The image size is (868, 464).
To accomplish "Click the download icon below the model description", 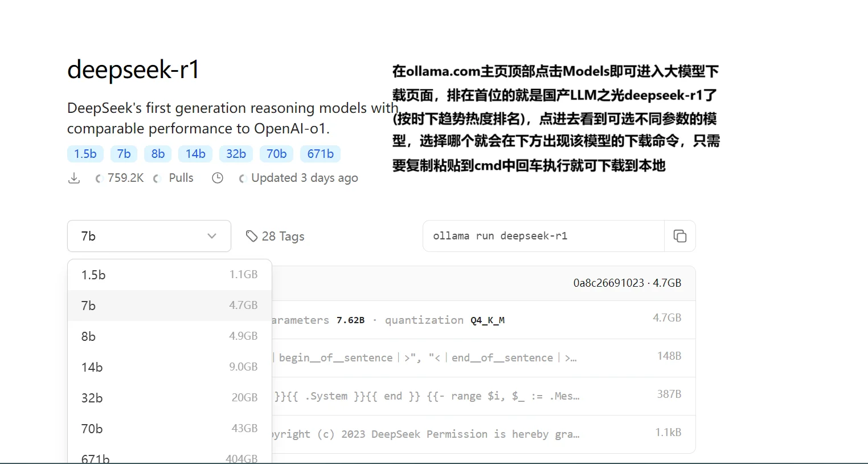I will tap(74, 178).
